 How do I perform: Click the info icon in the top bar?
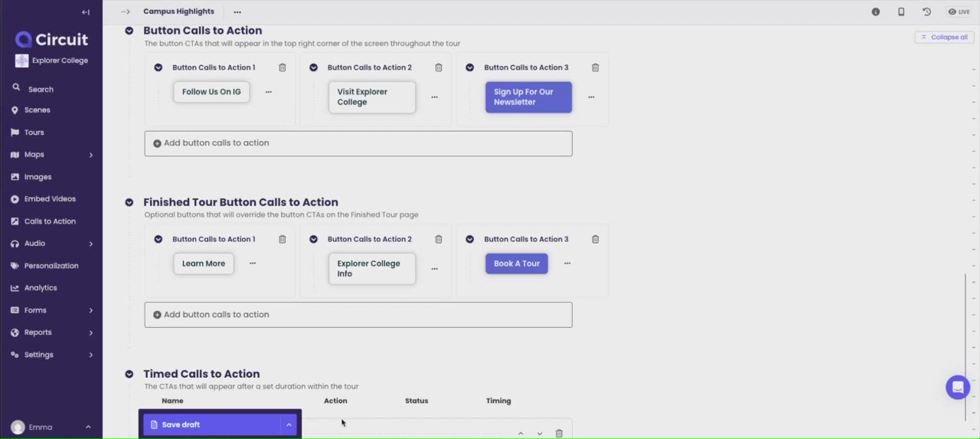click(876, 12)
